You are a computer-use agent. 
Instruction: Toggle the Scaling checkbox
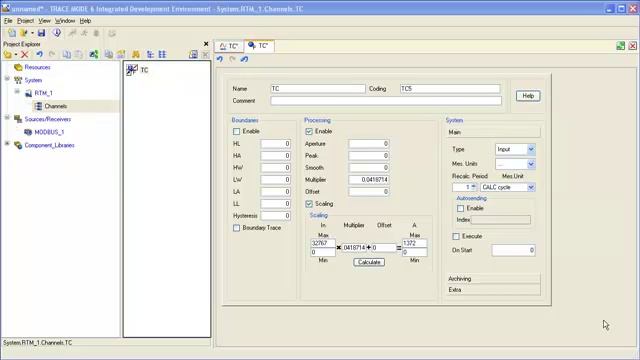click(x=309, y=204)
